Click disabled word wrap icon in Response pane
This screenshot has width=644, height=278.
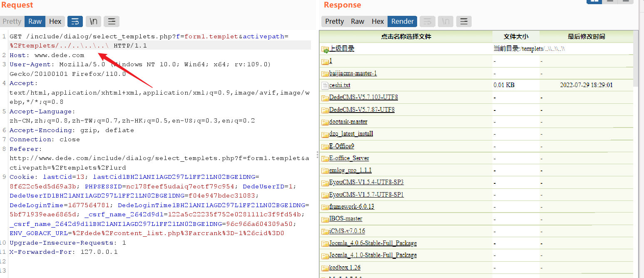pyautogui.click(x=428, y=21)
